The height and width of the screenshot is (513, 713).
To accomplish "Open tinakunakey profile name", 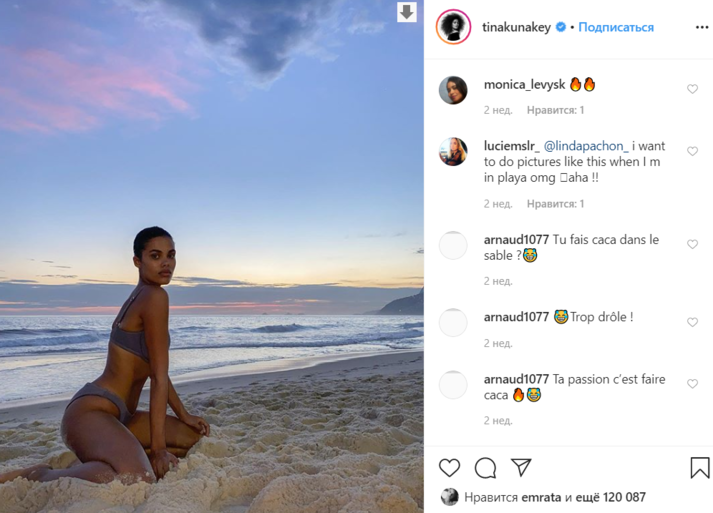I will [516, 27].
